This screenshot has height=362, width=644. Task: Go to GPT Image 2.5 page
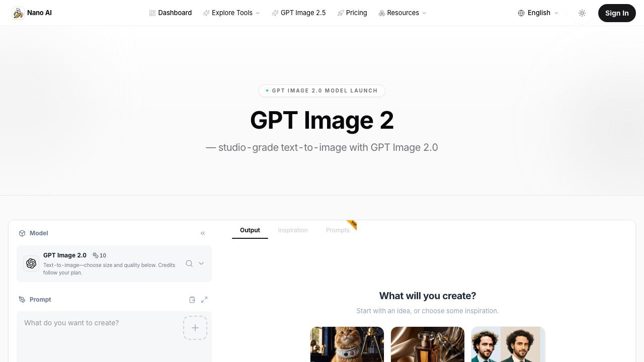pos(299,13)
